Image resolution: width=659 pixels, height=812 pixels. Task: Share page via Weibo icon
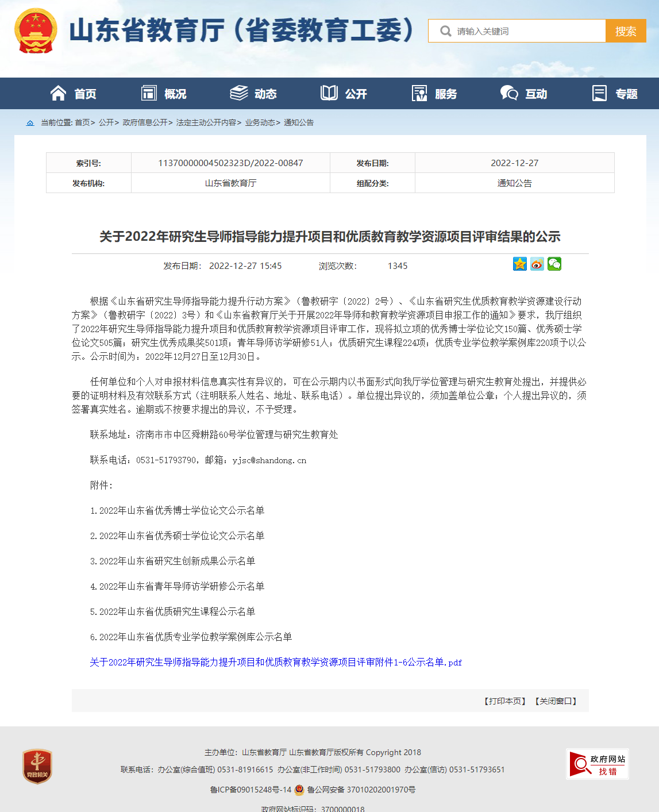tap(537, 264)
